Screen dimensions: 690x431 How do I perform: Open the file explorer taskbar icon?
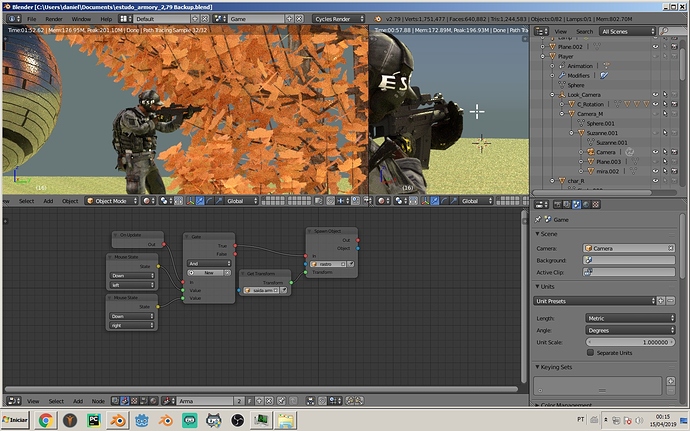click(286, 420)
